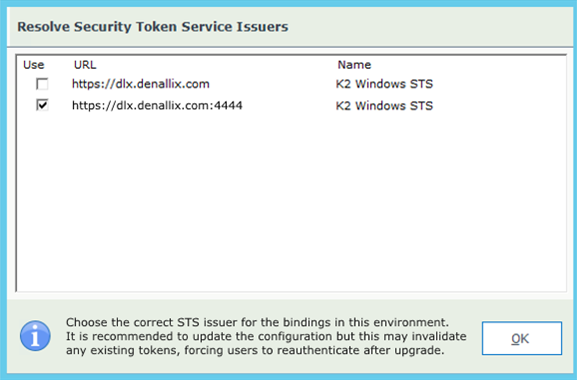577x380 pixels.
Task: Select the https://dlx.denallix.com:4444 URL entry
Action: click(157, 106)
